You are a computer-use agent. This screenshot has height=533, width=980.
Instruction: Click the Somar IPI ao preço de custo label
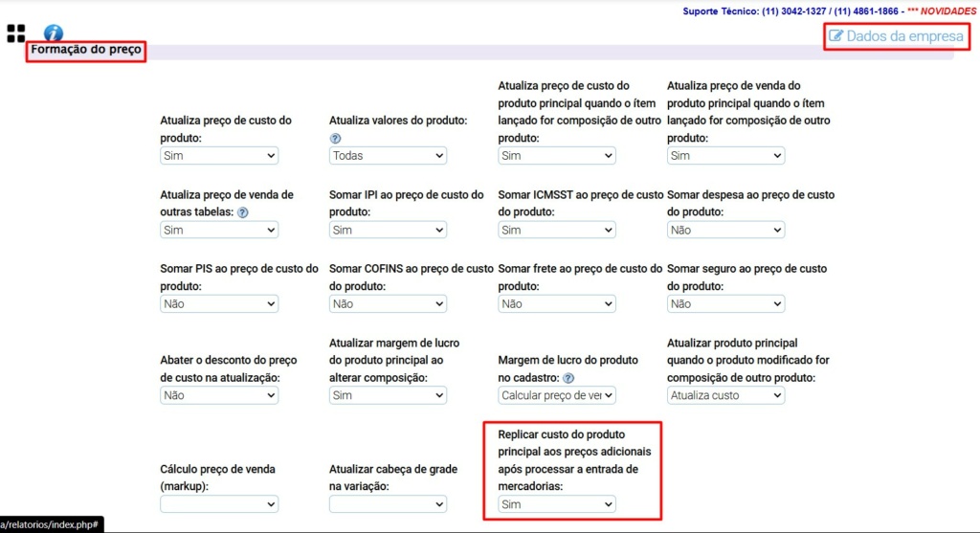(406, 203)
